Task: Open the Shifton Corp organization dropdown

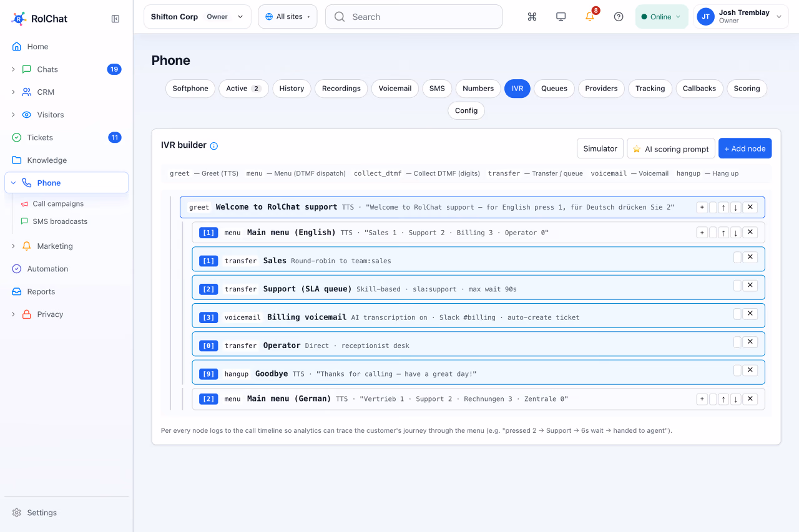Action: point(197,17)
